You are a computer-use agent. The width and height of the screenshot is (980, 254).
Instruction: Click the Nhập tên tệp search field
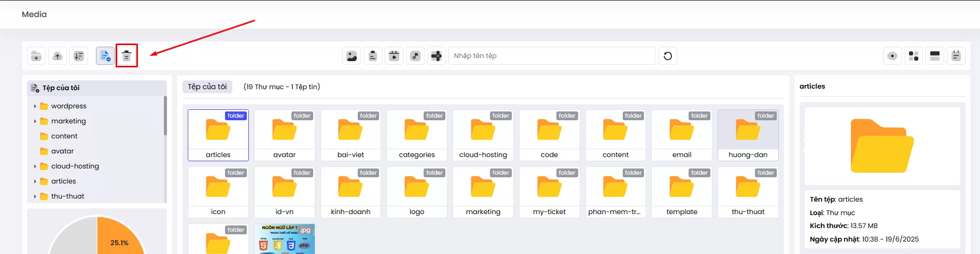[552, 56]
